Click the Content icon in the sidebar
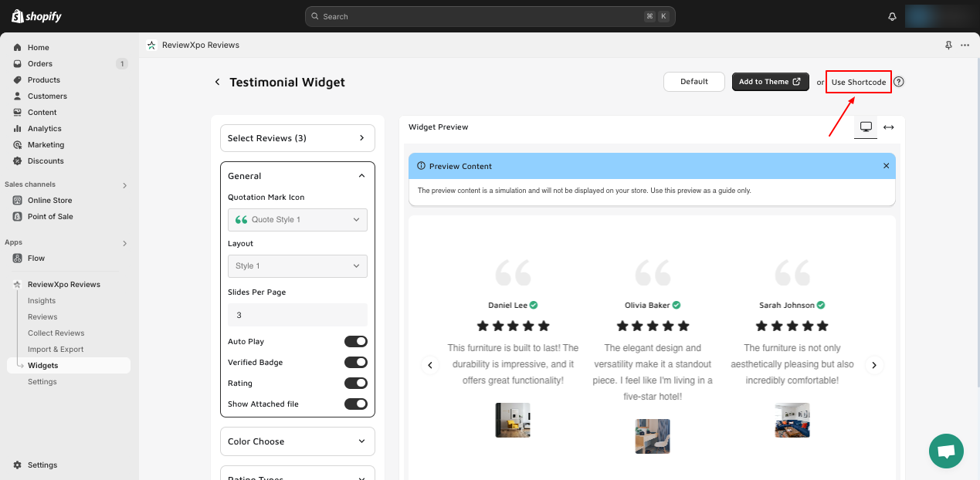980x480 pixels. point(17,113)
